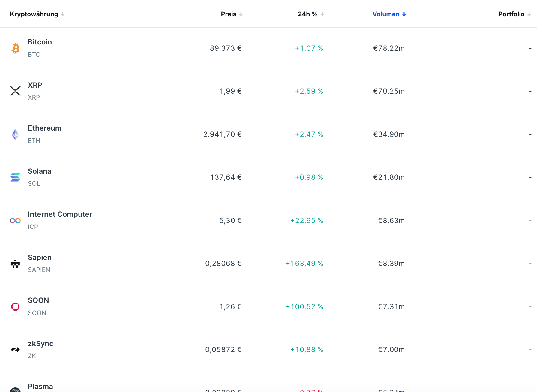
Task: Open the Internet Computer detail page
Action: pos(60,214)
